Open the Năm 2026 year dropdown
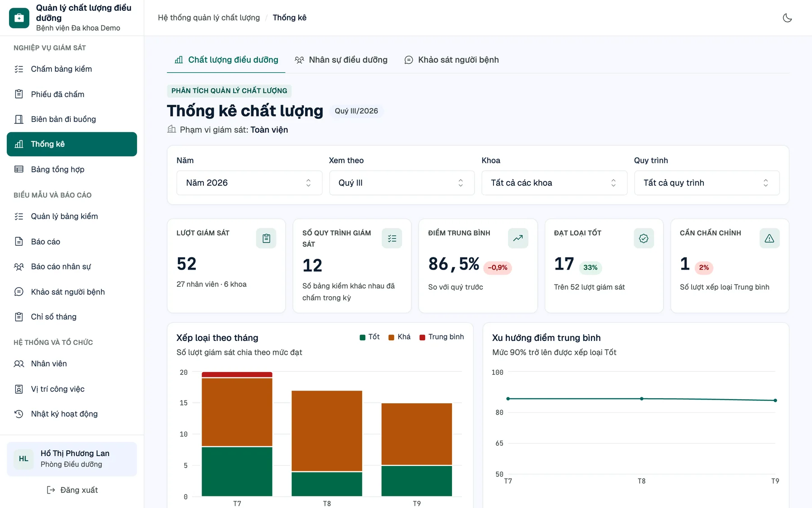The height and width of the screenshot is (508, 812). coord(249,183)
